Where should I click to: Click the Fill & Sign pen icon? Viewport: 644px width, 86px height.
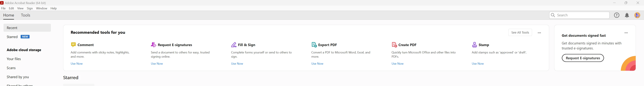coord(234,45)
